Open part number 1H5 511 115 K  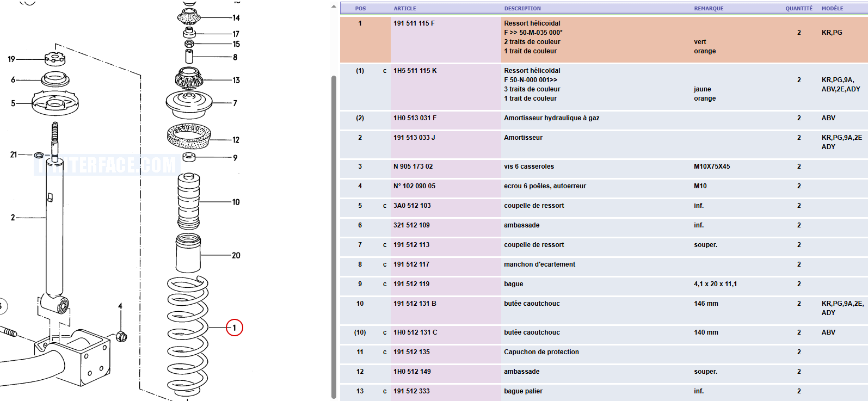tap(415, 71)
